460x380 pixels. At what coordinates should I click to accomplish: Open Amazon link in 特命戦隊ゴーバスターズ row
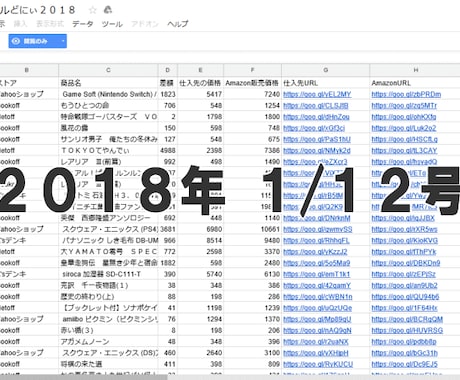pyautogui.click(x=404, y=117)
